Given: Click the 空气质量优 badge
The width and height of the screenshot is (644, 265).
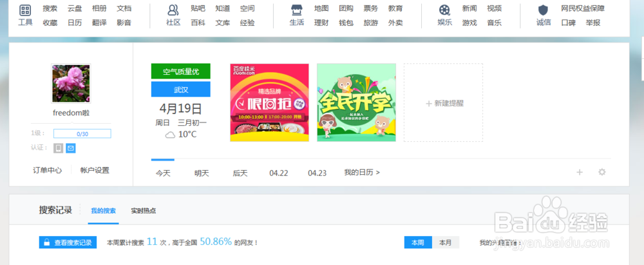Looking at the screenshot, I should [x=181, y=71].
